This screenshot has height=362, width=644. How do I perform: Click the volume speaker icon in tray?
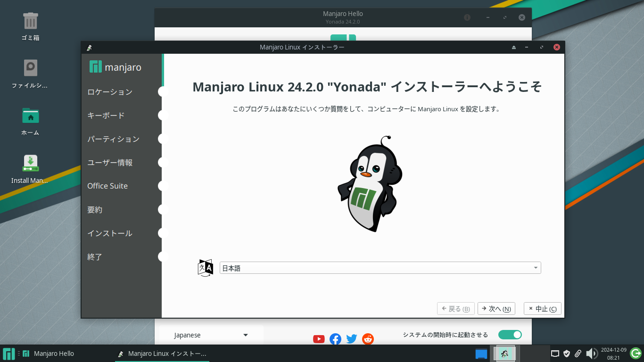(x=591, y=354)
